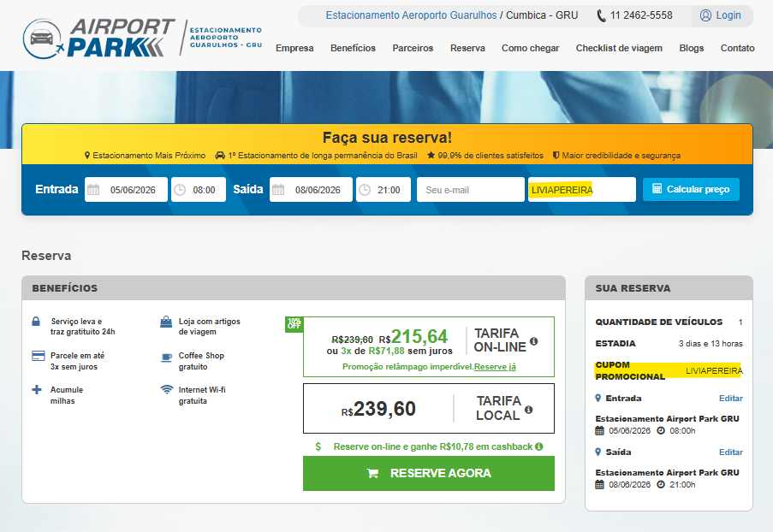Click the RESERVE AGORA button
The height and width of the screenshot is (532, 773).
[428, 473]
